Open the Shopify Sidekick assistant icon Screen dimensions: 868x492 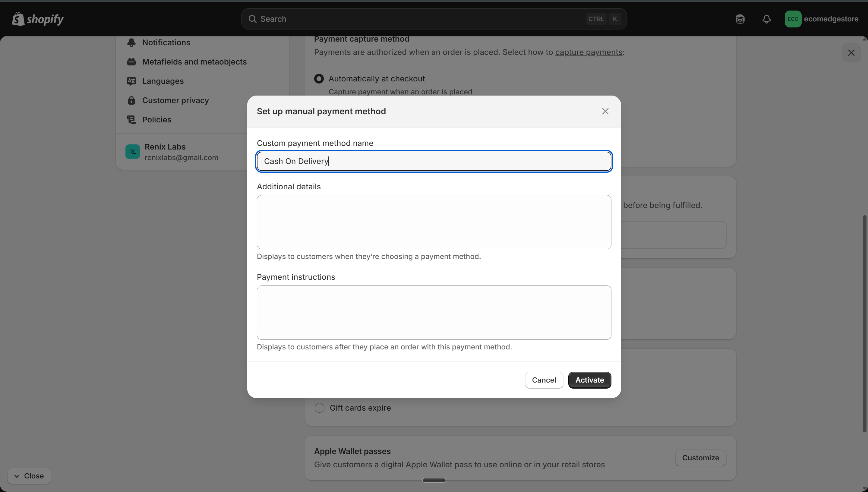740,19
